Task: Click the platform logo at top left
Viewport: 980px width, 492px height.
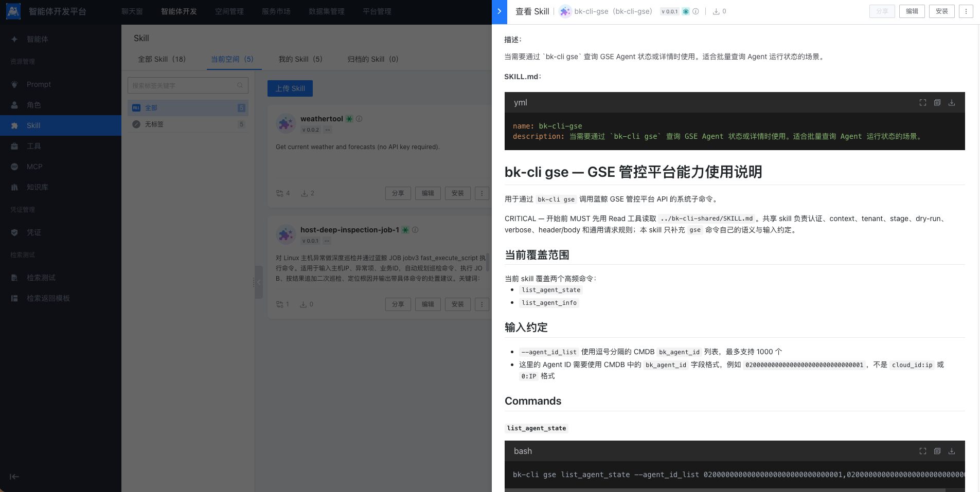Action: pos(13,11)
